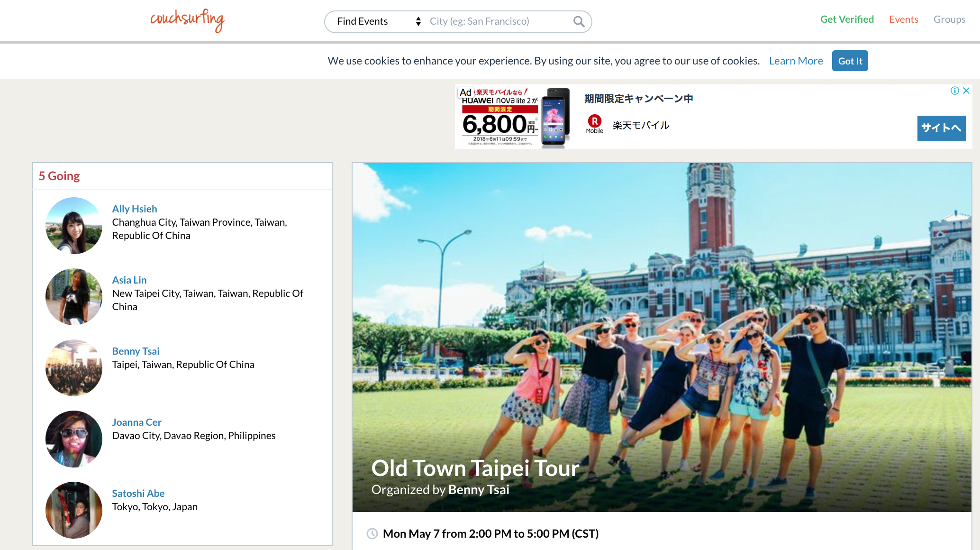
Task: Click the Get Verified link
Action: [x=847, y=19]
